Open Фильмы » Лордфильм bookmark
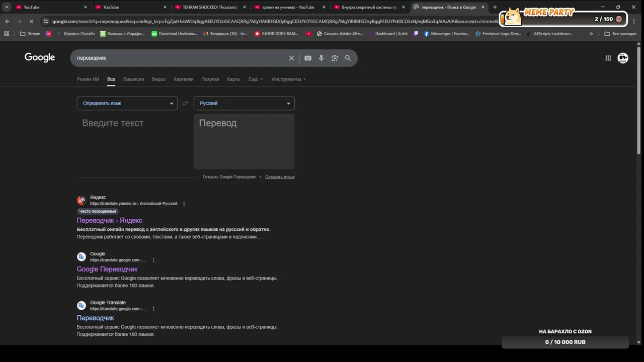644x362 pixels. [122, 34]
